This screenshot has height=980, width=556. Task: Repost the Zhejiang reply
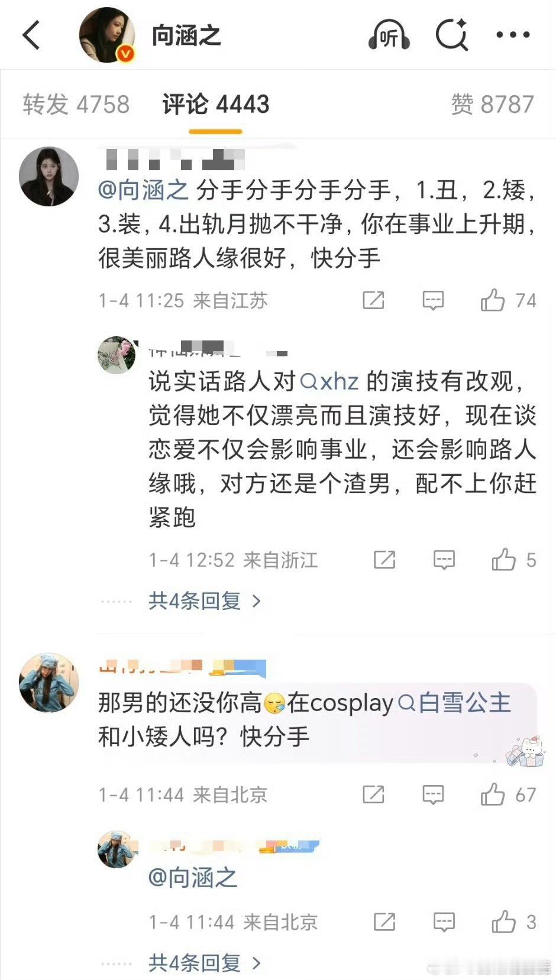(x=384, y=560)
